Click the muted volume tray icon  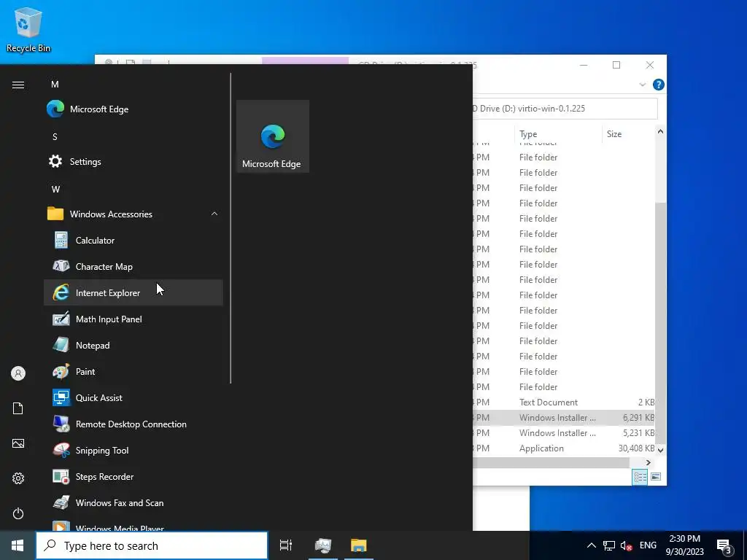627,545
